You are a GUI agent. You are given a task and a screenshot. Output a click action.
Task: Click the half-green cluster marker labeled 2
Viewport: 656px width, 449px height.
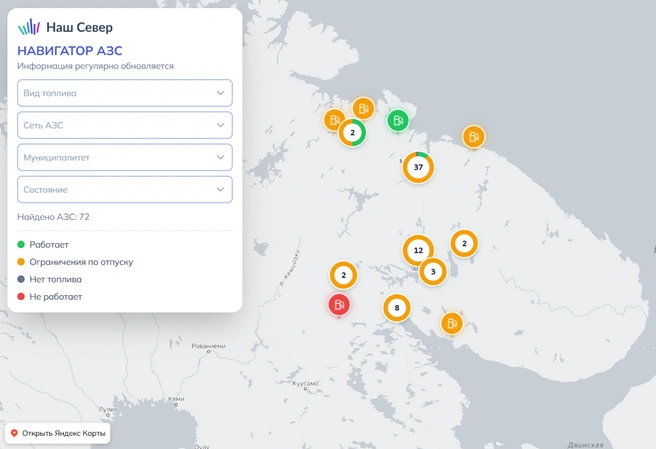352,133
